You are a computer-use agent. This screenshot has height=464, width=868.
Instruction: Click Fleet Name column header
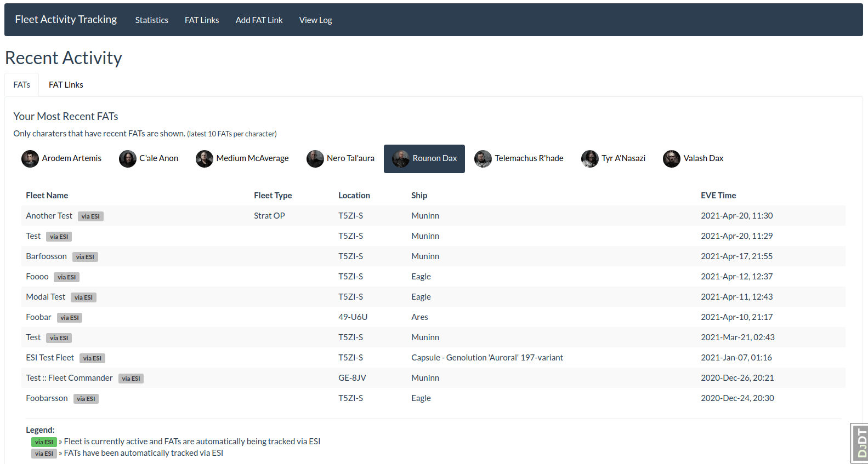click(47, 196)
